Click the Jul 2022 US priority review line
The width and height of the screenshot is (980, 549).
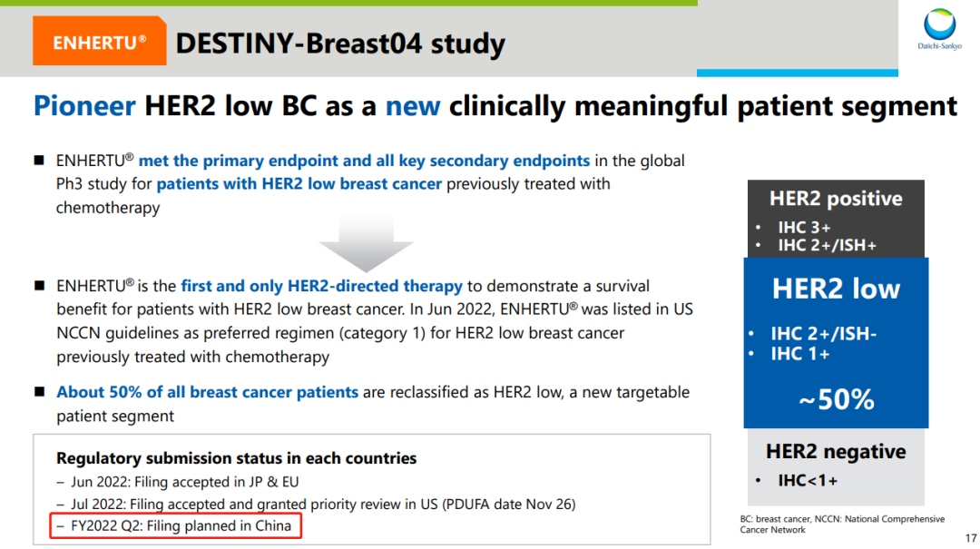[x=317, y=504]
